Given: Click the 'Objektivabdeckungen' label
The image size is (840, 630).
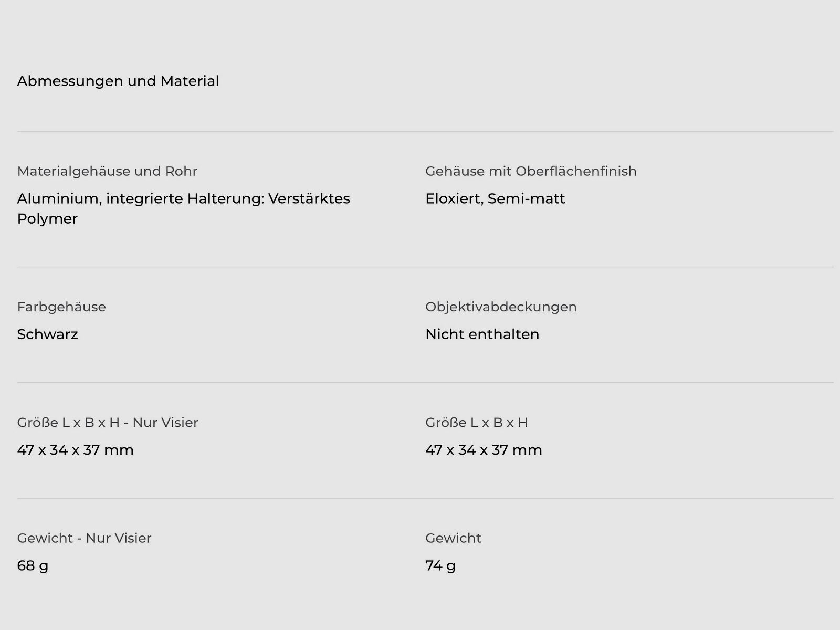Looking at the screenshot, I should (x=501, y=307).
